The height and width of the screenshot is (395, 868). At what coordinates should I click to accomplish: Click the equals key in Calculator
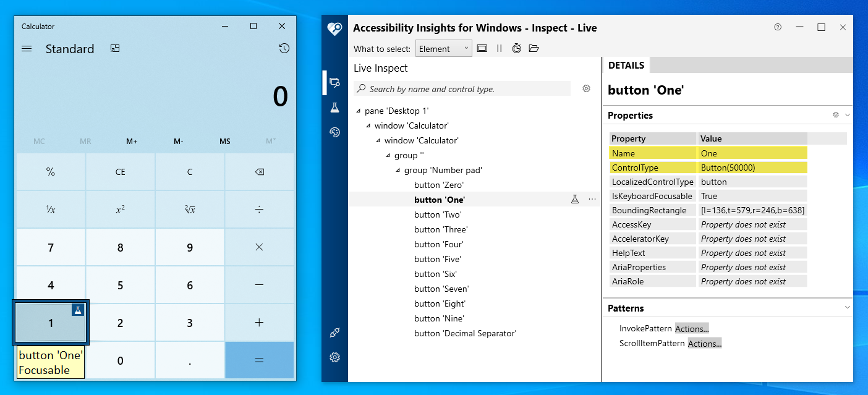[259, 360]
